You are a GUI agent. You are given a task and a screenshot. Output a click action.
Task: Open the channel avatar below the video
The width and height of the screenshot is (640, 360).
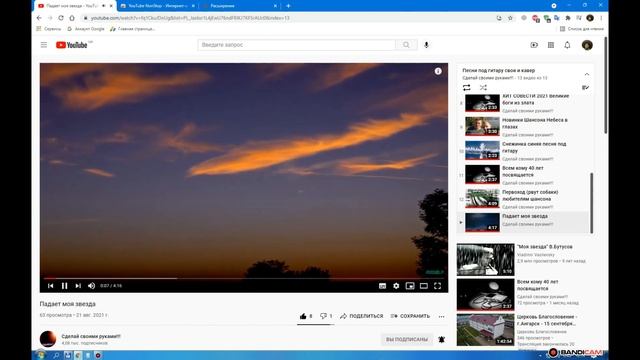(x=48, y=339)
